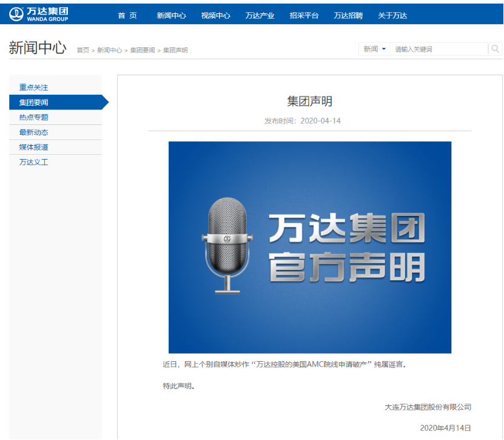Click the sentence mentioning 美国AMC院线
The width and height of the screenshot is (504, 440).
(285, 364)
